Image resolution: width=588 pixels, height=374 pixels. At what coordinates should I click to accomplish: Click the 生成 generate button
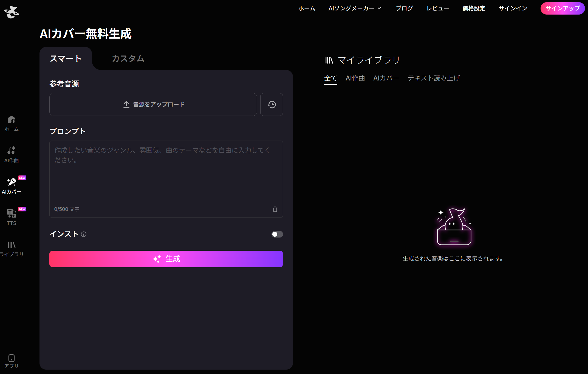(x=166, y=259)
